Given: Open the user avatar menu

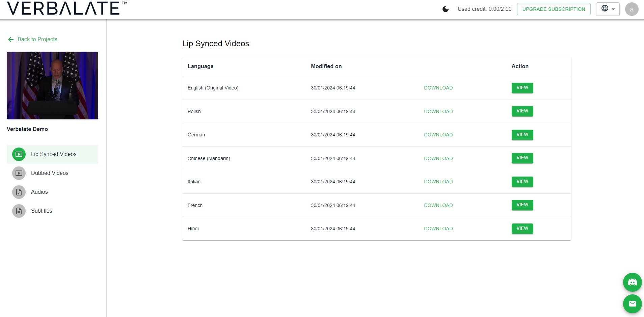Looking at the screenshot, I should [632, 9].
